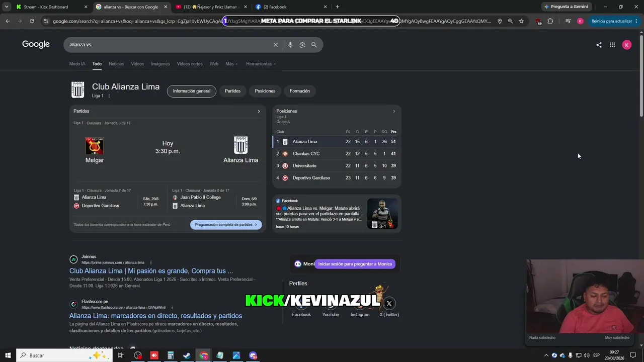The width and height of the screenshot is (644, 362).
Task: Open the Windows Start menu
Action: [8, 355]
